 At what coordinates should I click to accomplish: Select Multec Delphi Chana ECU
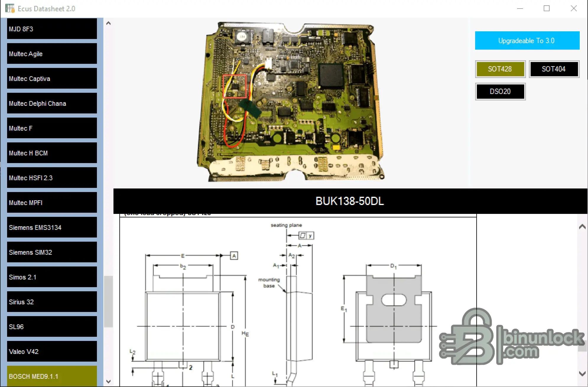click(52, 103)
